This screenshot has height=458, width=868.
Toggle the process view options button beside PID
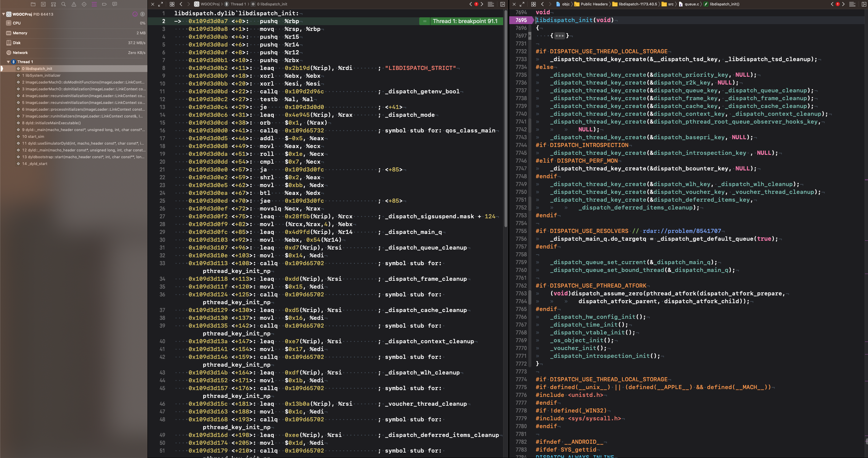tap(142, 14)
